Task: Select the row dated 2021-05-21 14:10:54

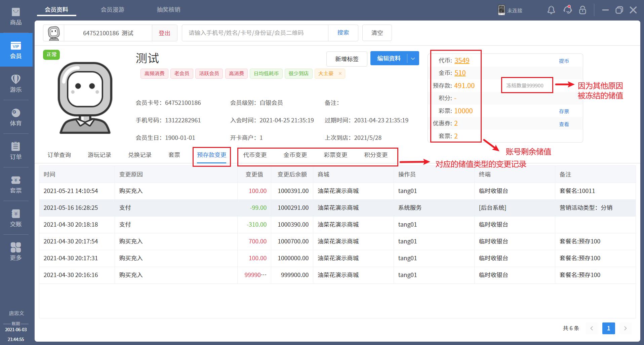Action: pos(337,191)
